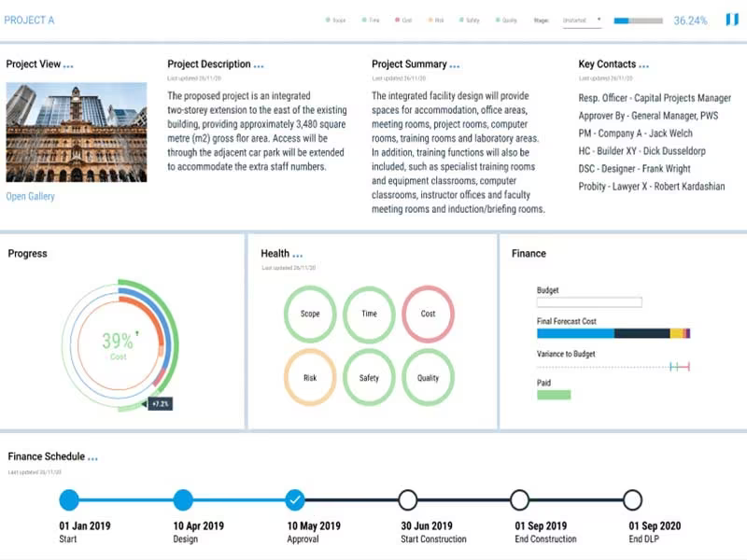747x560 pixels.
Task: Open the Health panel ellipsis menu
Action: click(x=297, y=256)
